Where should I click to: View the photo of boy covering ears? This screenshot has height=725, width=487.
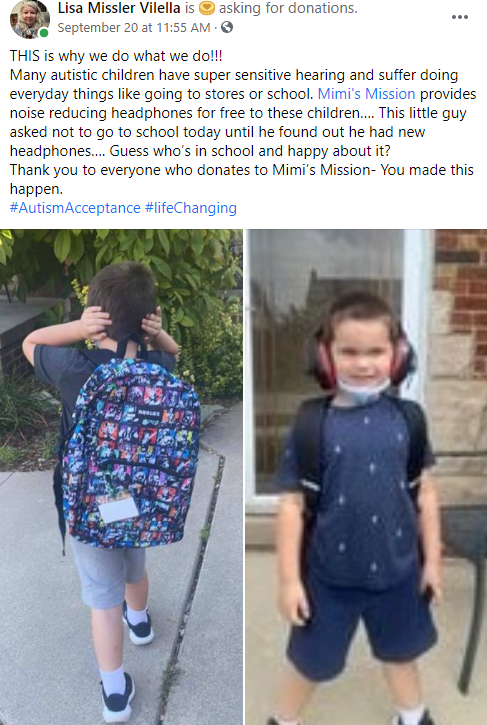click(121, 477)
